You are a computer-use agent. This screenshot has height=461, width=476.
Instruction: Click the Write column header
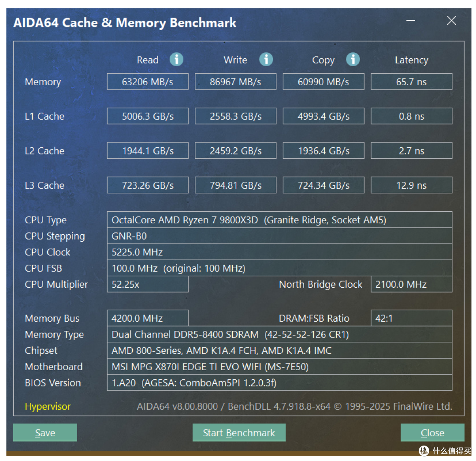point(235,60)
